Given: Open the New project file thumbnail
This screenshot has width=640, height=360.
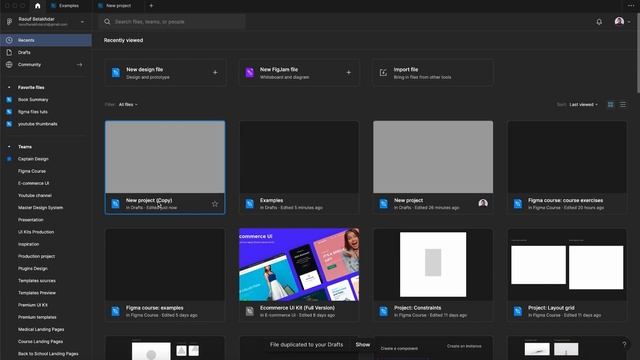Looking at the screenshot, I should [x=433, y=157].
